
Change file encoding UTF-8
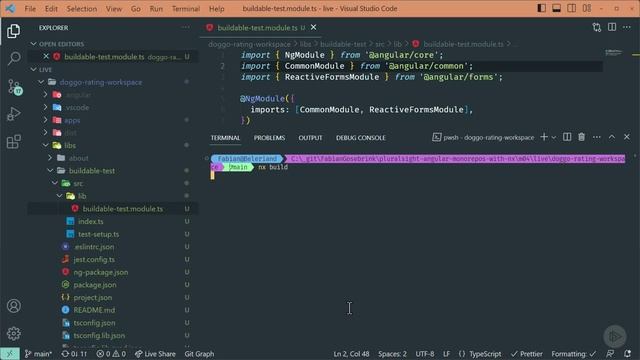click(425, 354)
